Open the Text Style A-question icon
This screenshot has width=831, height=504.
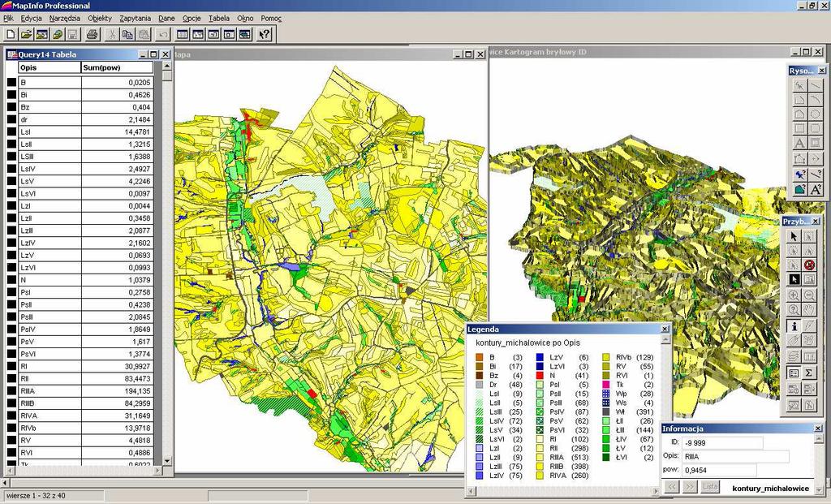pos(816,188)
